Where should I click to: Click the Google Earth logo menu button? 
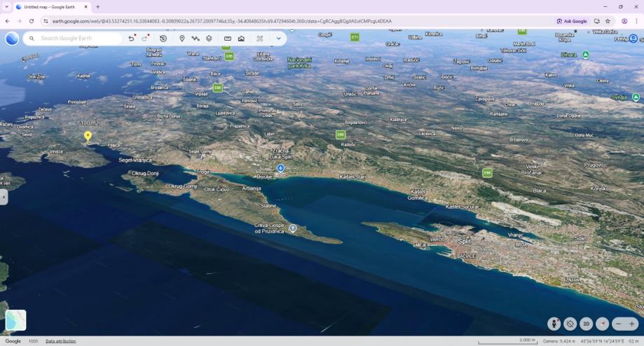[x=12, y=39]
